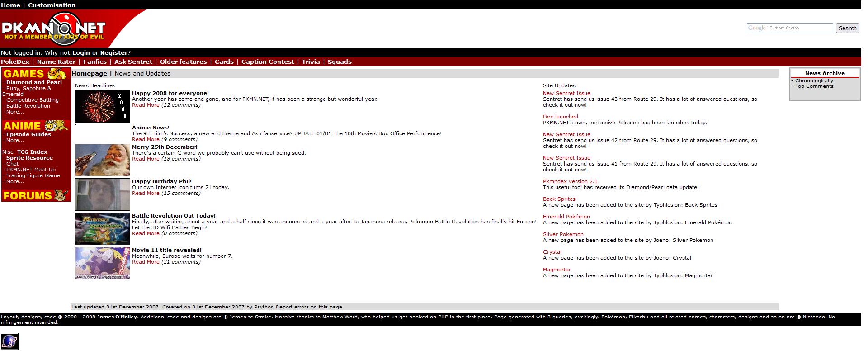
Task: Click More... under Misc section
Action: (x=15, y=181)
